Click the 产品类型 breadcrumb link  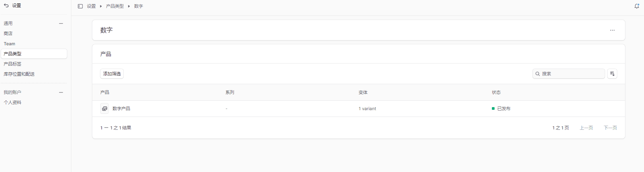coord(115,6)
